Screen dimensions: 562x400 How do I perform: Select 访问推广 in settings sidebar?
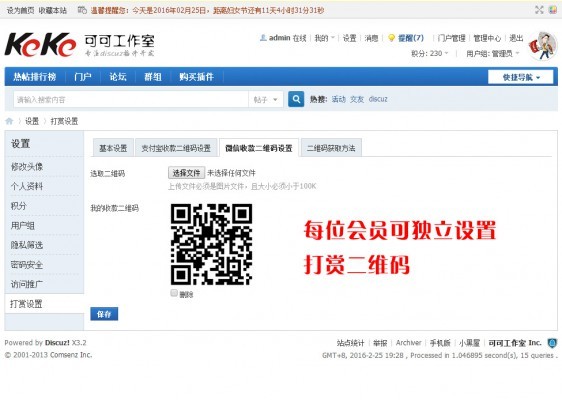click(27, 285)
